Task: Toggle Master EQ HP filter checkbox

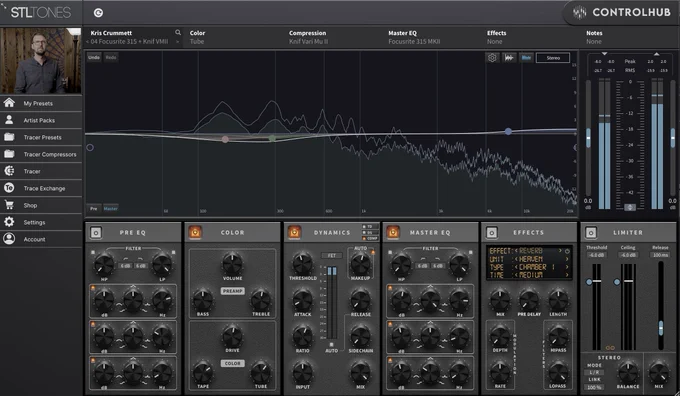Action: (389, 252)
